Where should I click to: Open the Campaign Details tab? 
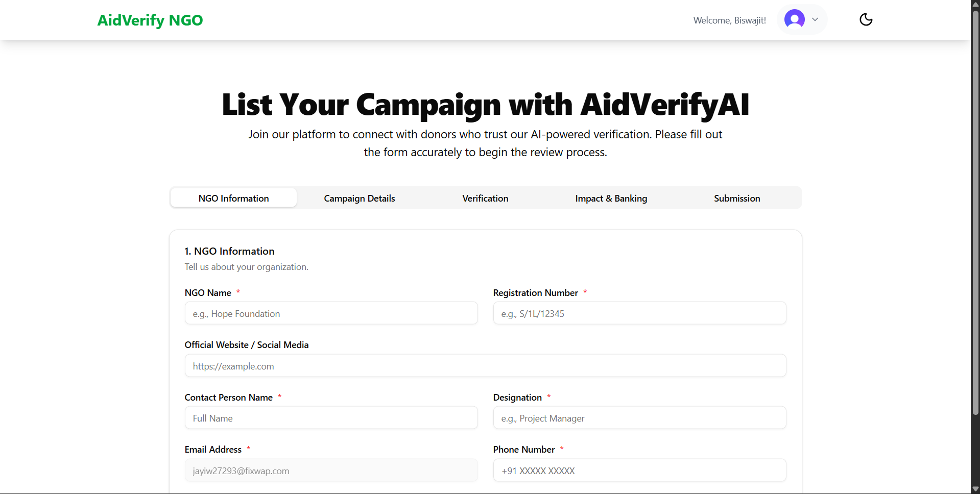(x=359, y=198)
